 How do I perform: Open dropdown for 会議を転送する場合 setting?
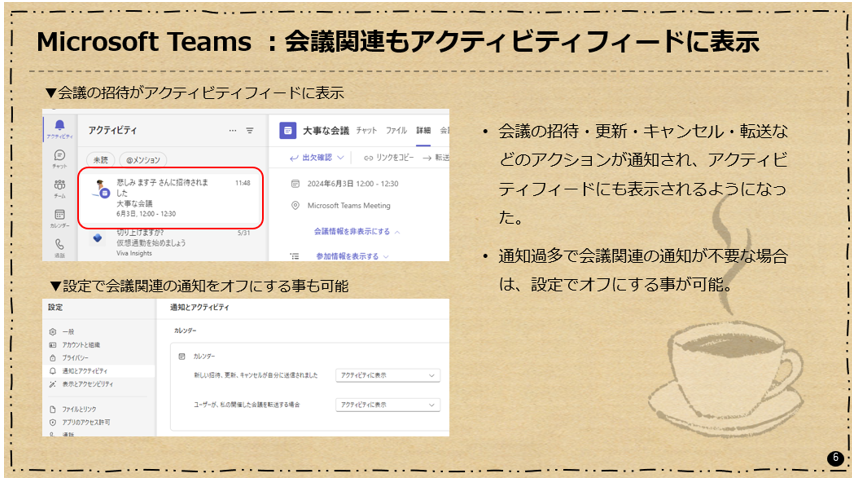point(387,405)
